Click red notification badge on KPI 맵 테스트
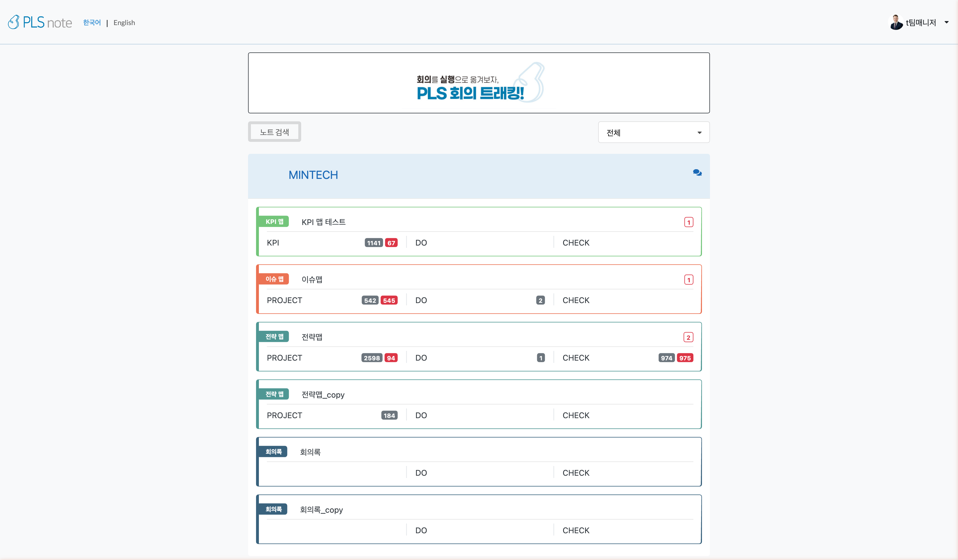Image resolution: width=958 pixels, height=560 pixels. 689,222
